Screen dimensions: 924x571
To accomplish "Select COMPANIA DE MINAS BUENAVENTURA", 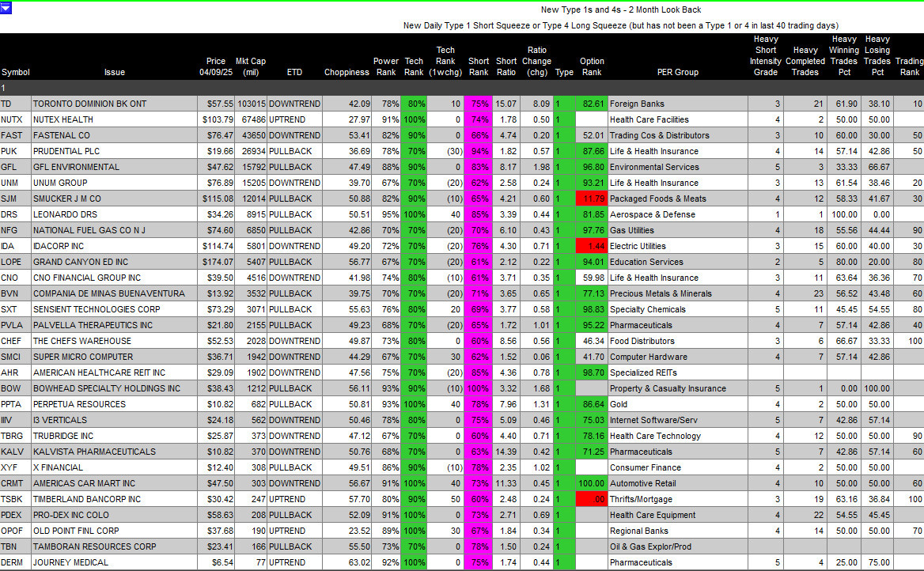I will pos(109,293).
